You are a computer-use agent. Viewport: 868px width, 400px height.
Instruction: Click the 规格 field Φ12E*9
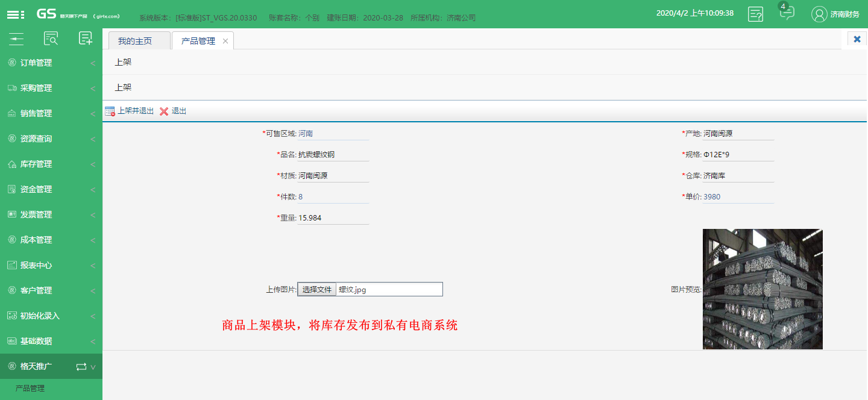(x=738, y=155)
